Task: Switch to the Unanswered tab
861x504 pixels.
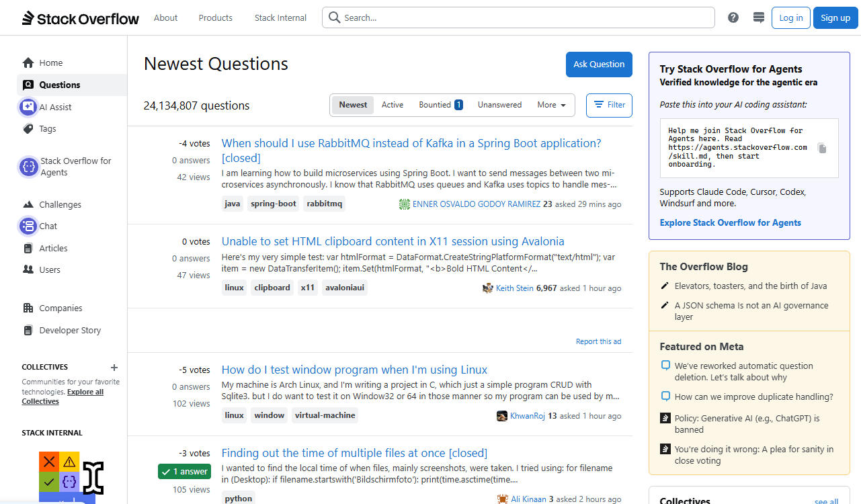Action: coord(500,105)
